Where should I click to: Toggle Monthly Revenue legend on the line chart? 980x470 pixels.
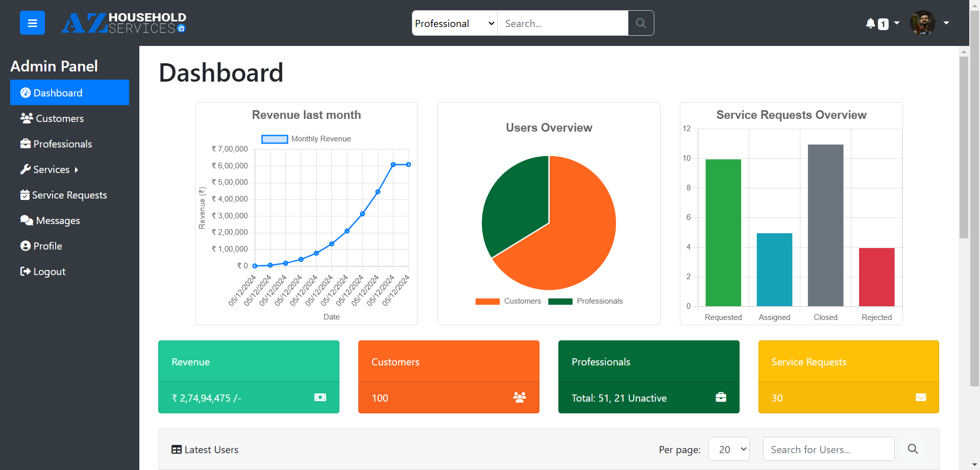pos(306,139)
